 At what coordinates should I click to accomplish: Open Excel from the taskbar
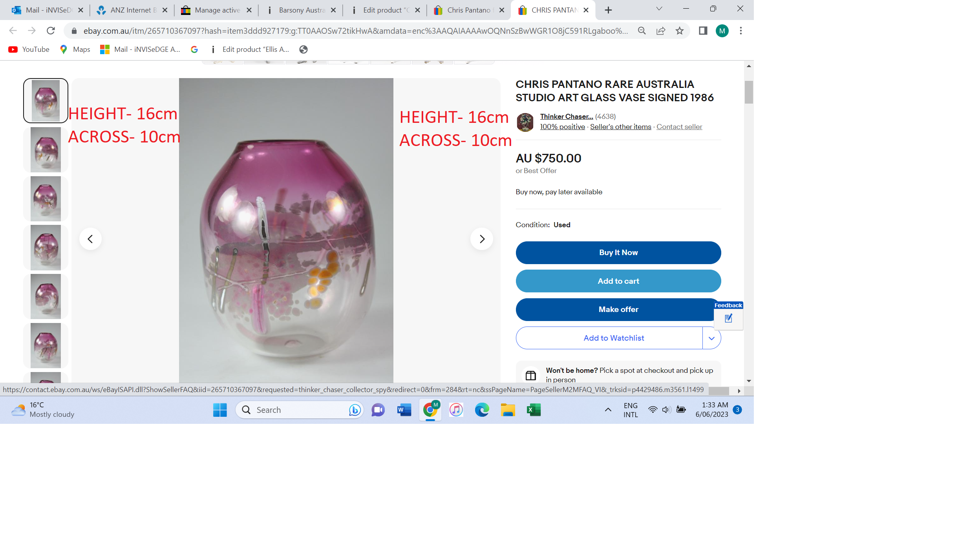tap(534, 410)
